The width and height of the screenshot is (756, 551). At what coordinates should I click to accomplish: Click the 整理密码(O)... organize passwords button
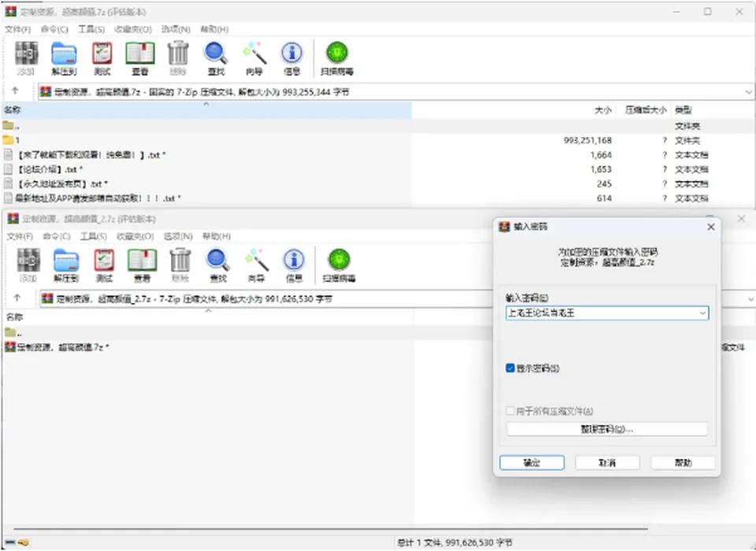(607, 429)
